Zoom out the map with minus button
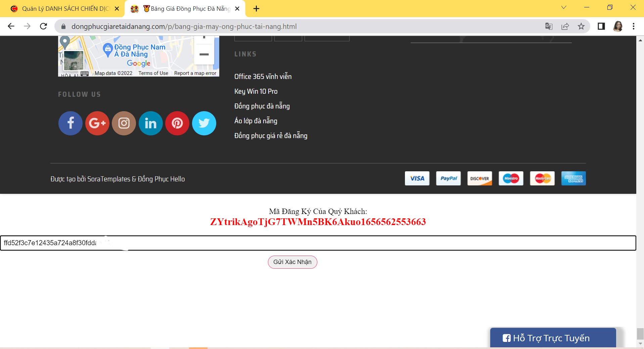 click(204, 54)
